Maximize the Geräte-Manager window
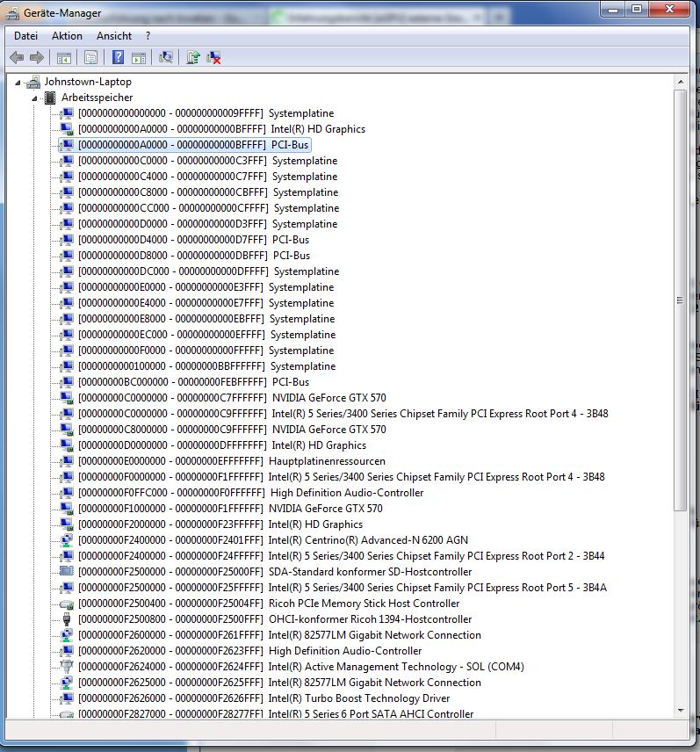Screen dimensions: 700x752 (636, 10)
